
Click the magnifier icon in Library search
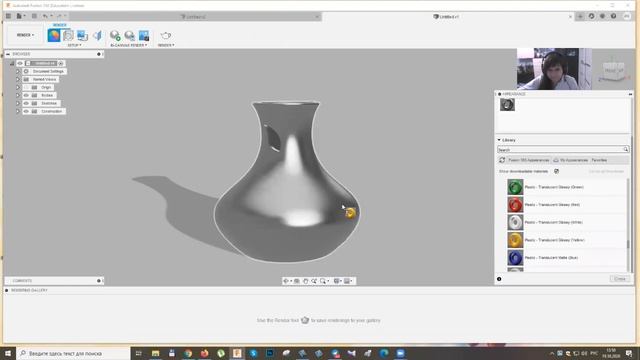pyautogui.click(x=625, y=149)
